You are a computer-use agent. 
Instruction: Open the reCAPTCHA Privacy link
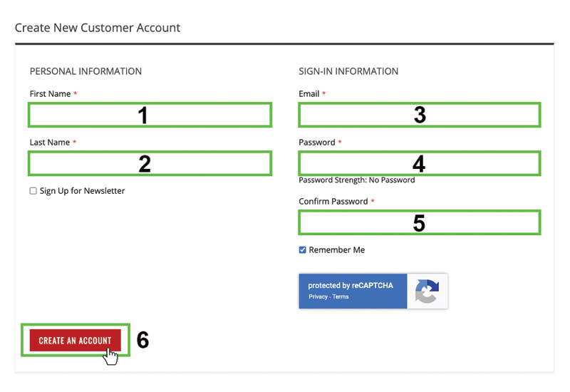tap(318, 296)
